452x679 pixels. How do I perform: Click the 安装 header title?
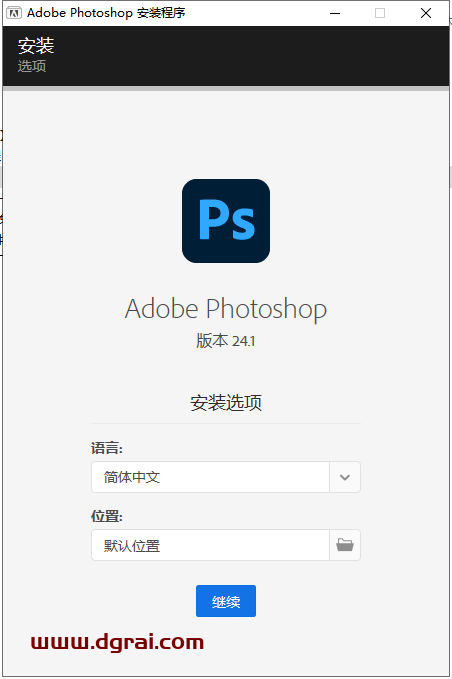point(36,45)
